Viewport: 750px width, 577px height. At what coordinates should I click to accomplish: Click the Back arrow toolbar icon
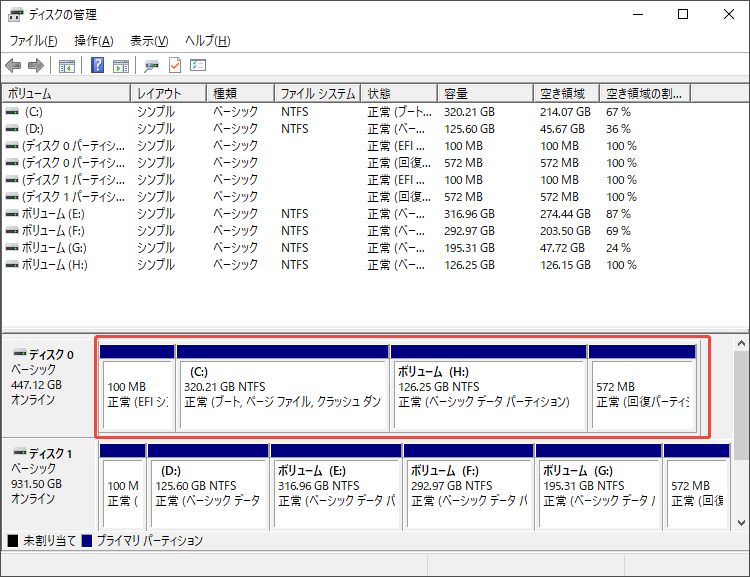coord(13,65)
